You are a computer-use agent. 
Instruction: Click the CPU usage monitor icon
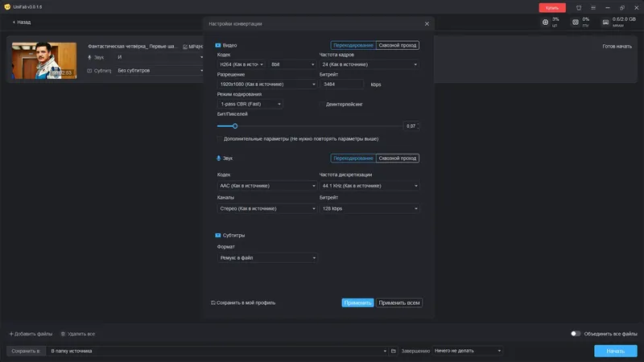(x=546, y=22)
